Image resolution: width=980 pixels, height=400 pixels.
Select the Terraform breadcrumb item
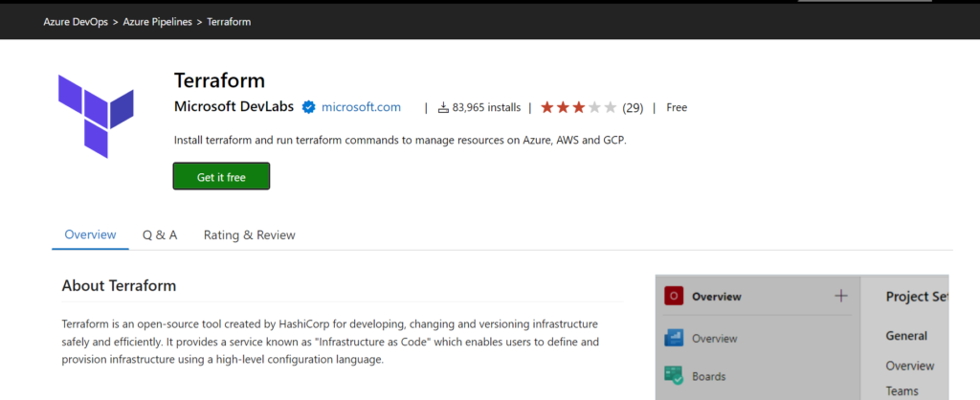(229, 21)
